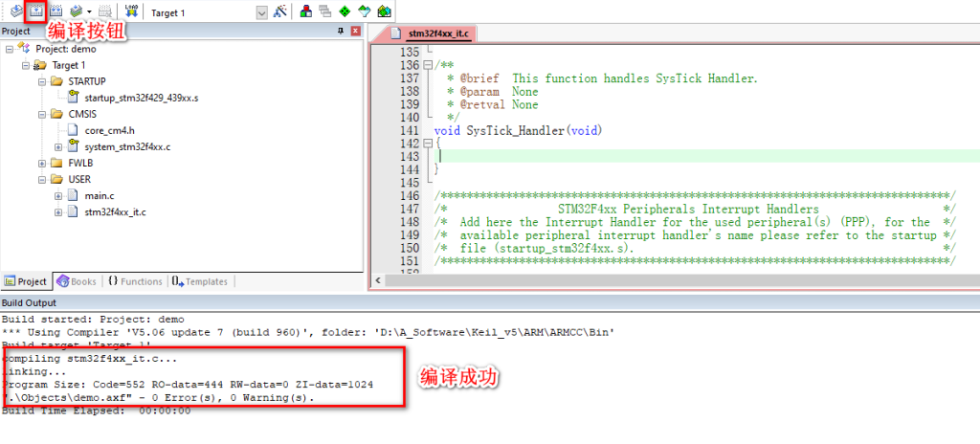980x444 pixels.
Task: Pin the Project panel with the pushpin
Action: [x=341, y=31]
